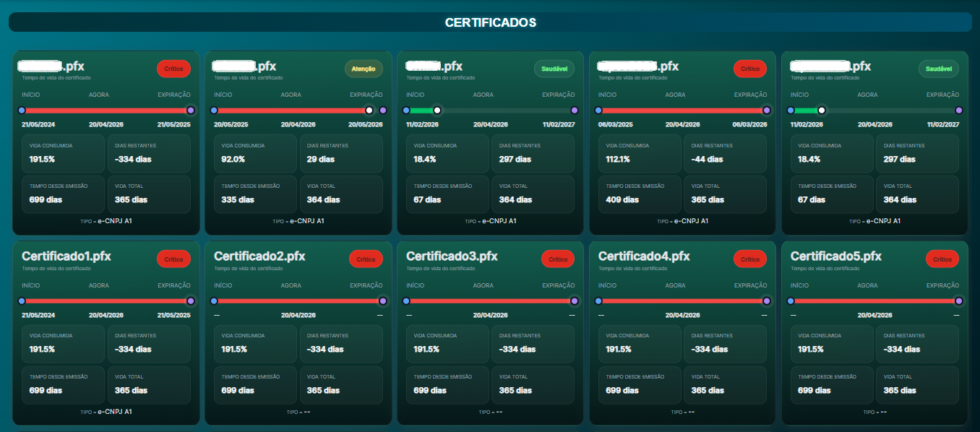Click TIPO e-CNPJ A1 label in Atenção card

tap(298, 221)
